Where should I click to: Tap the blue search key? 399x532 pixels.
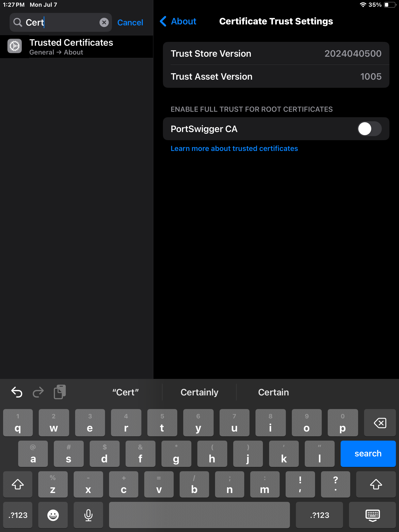click(368, 454)
